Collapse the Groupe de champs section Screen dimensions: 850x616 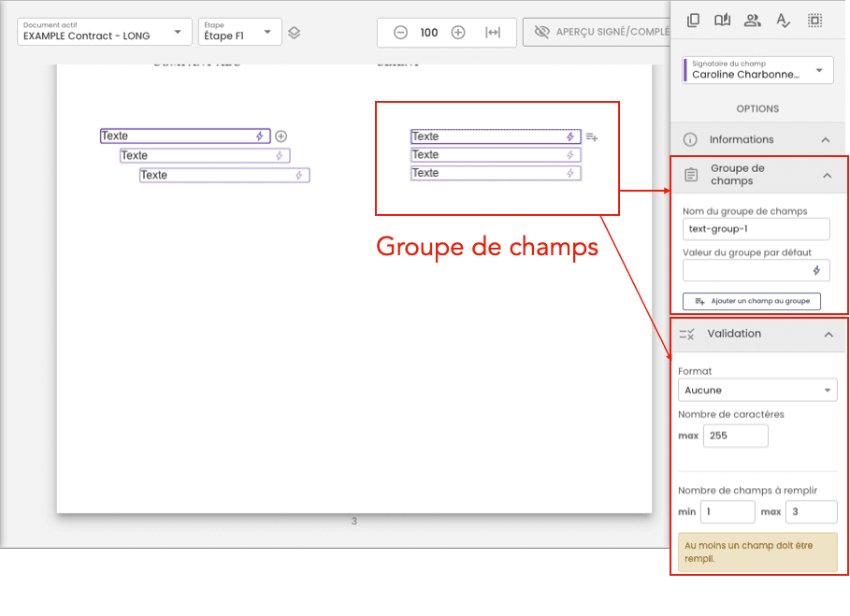[827, 175]
